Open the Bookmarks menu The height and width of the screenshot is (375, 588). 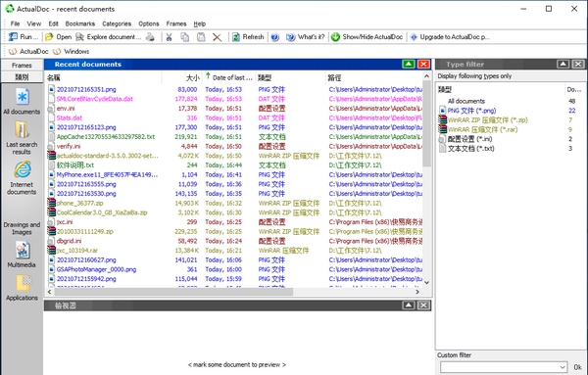pyautogui.click(x=80, y=23)
